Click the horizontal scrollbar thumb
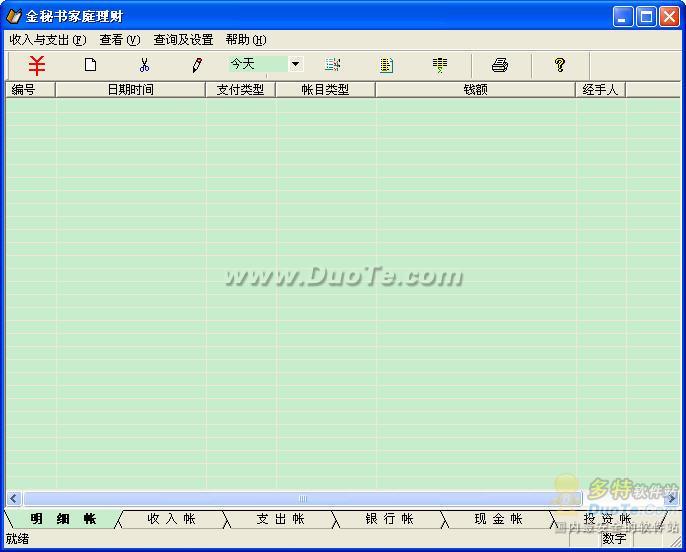Screen dimensions: 686x552 coord(303,499)
